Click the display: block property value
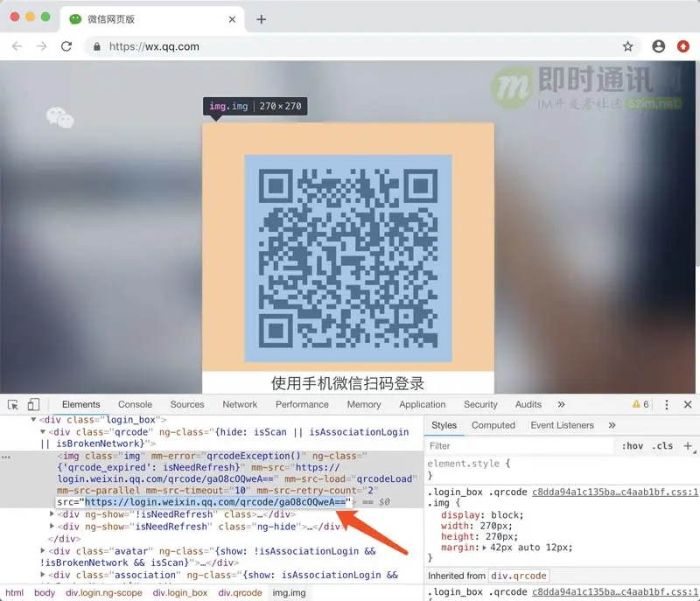700x601 pixels. pyautogui.click(x=507, y=515)
